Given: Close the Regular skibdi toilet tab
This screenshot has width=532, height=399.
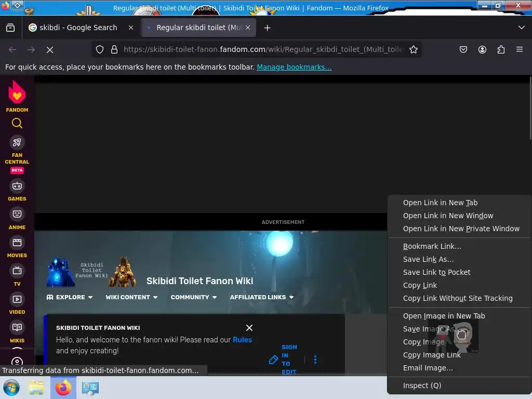Looking at the screenshot, I should pos(248,28).
